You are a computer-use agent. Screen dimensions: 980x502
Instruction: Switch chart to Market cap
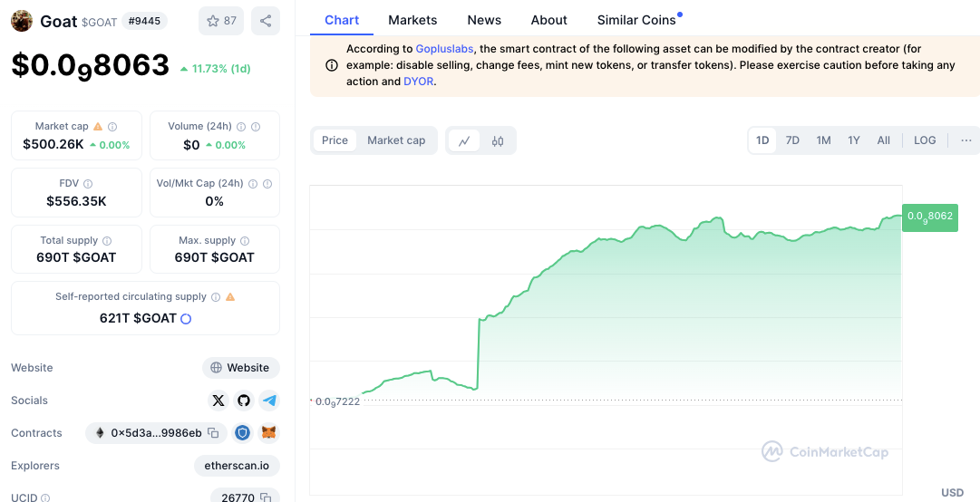[396, 140]
